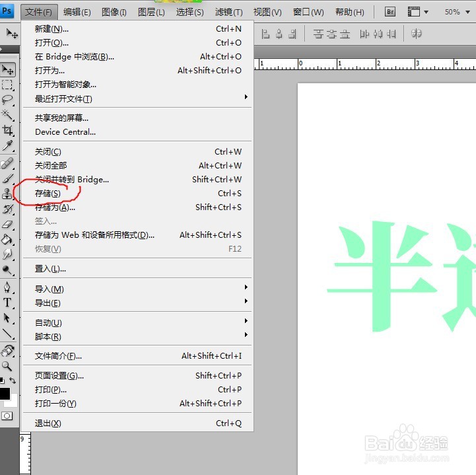476x475 pixels.
Task: Select the Eyedropper tool
Action: 7,145
